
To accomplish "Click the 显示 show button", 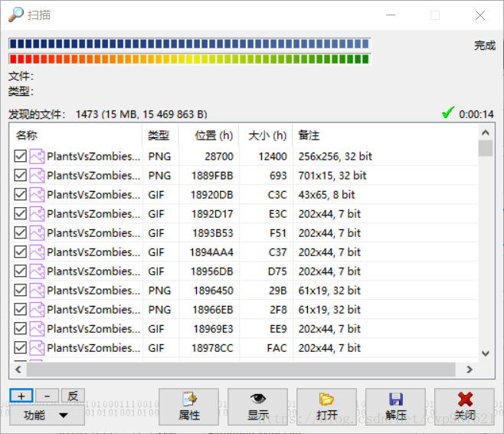I will point(258,407).
